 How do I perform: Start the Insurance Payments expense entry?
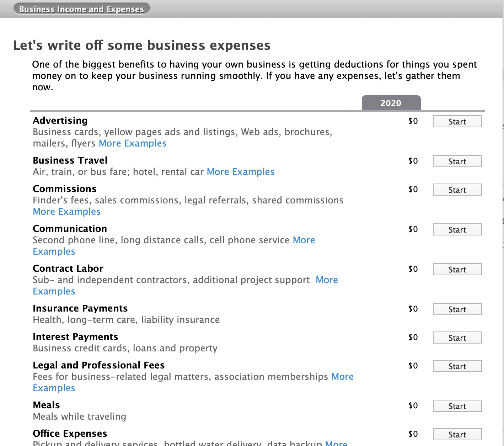[457, 309]
